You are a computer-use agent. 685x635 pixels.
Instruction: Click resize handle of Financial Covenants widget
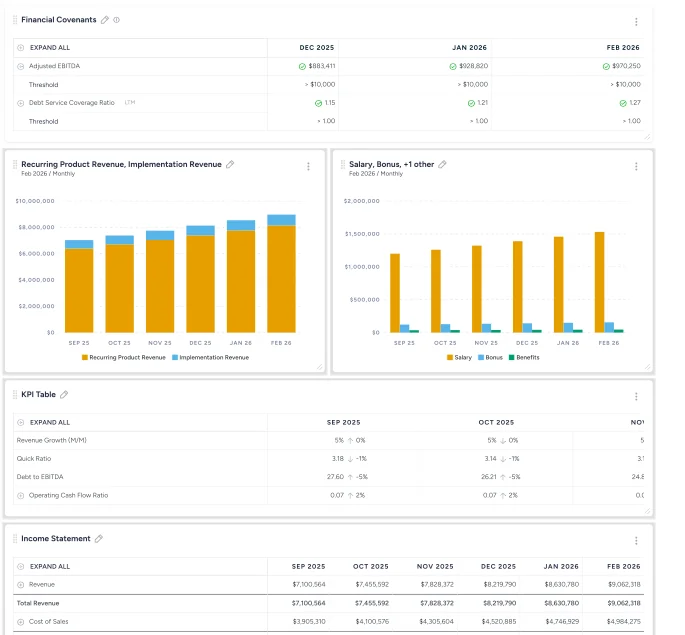pyautogui.click(x=647, y=137)
